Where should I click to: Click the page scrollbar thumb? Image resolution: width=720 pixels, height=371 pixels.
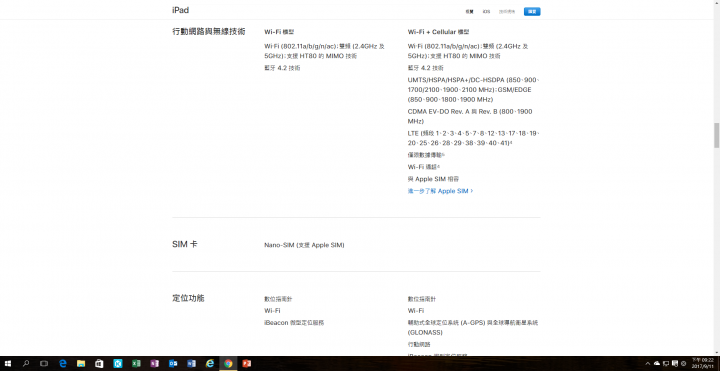click(716, 135)
